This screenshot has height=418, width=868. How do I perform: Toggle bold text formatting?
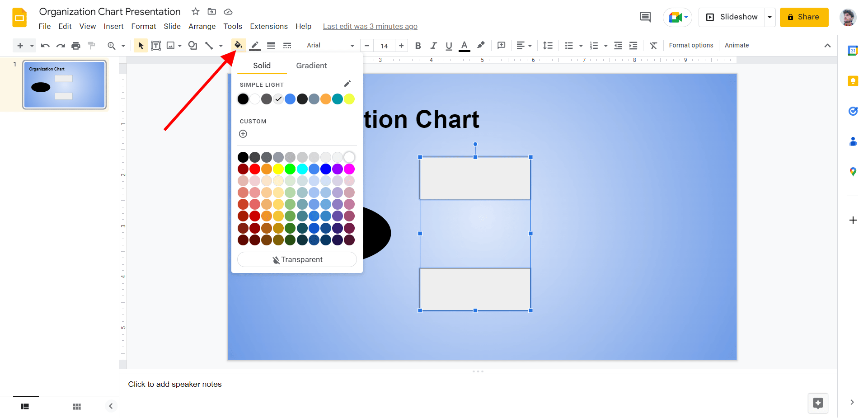tap(418, 46)
